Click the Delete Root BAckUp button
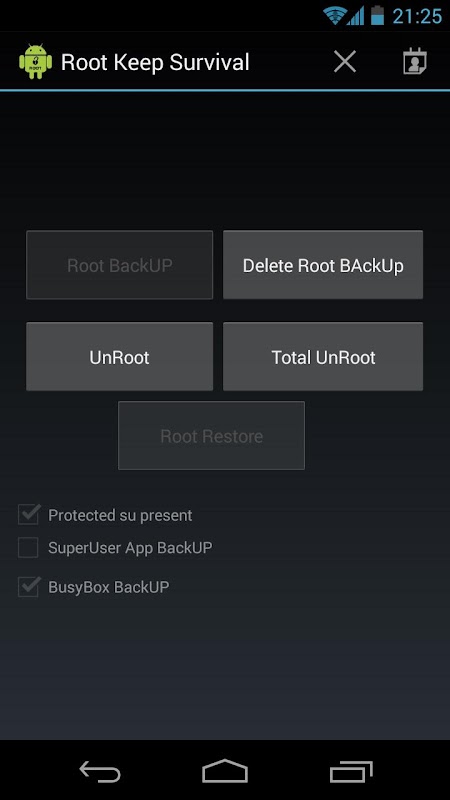The width and height of the screenshot is (450, 800). (323, 265)
